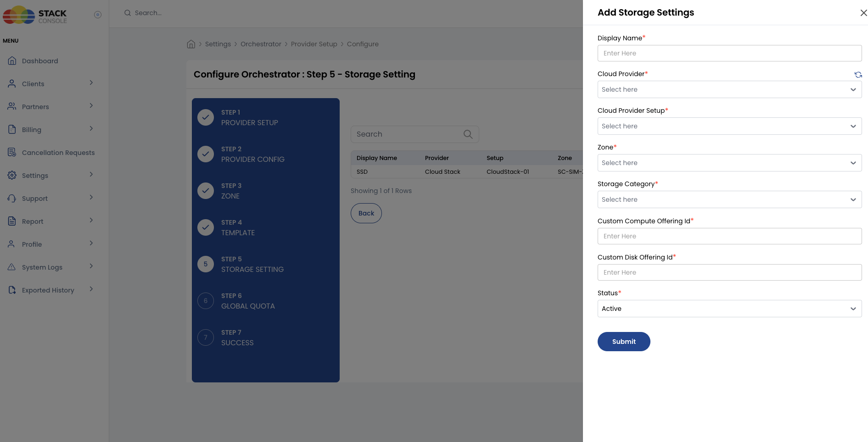Go to Orchestrator breadcrumb link

[x=261, y=44]
